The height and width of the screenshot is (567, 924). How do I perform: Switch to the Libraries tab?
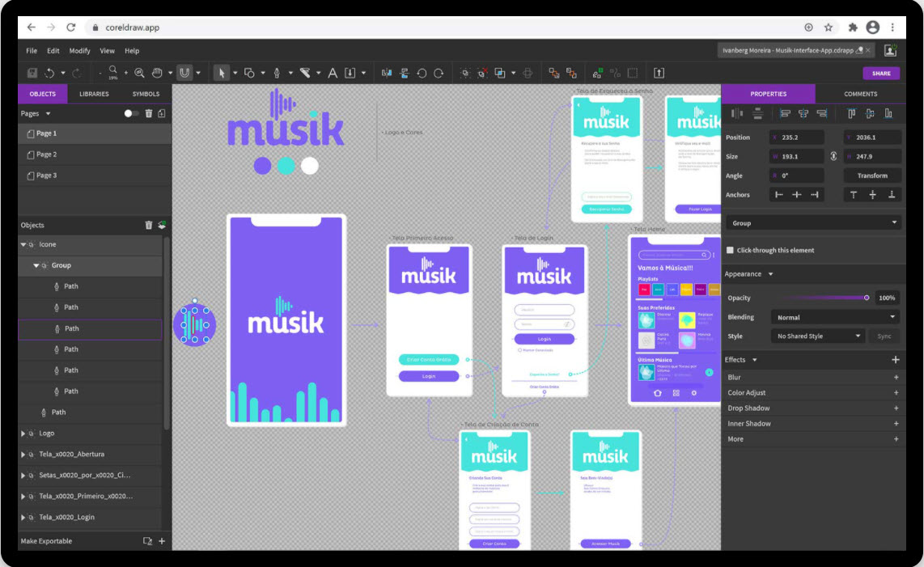(95, 94)
